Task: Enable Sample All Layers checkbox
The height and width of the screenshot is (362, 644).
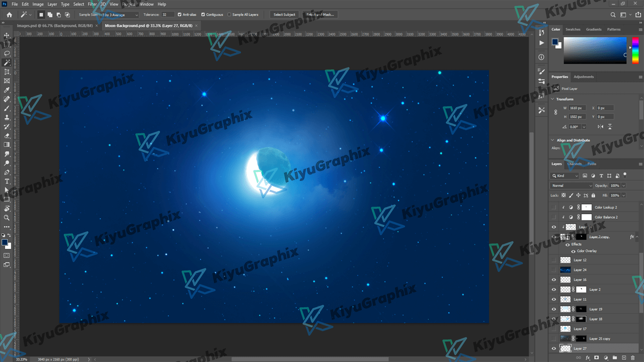Action: click(229, 15)
